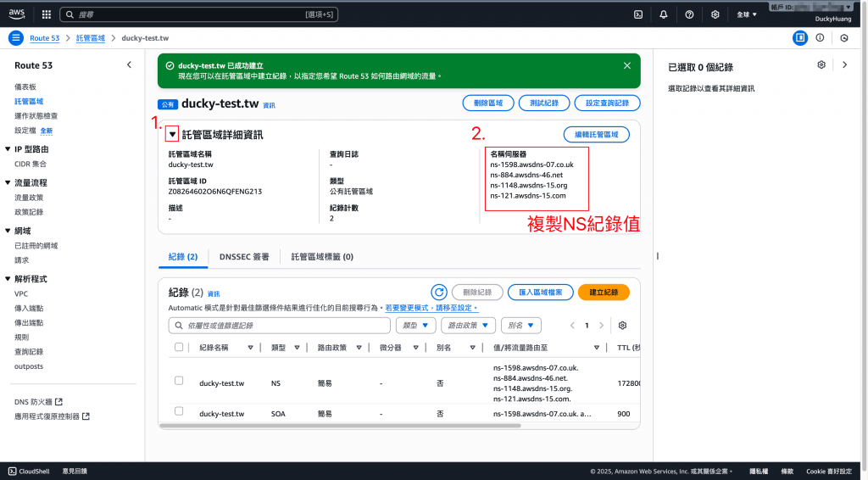Collapse the Route 53 sidebar

pos(129,64)
